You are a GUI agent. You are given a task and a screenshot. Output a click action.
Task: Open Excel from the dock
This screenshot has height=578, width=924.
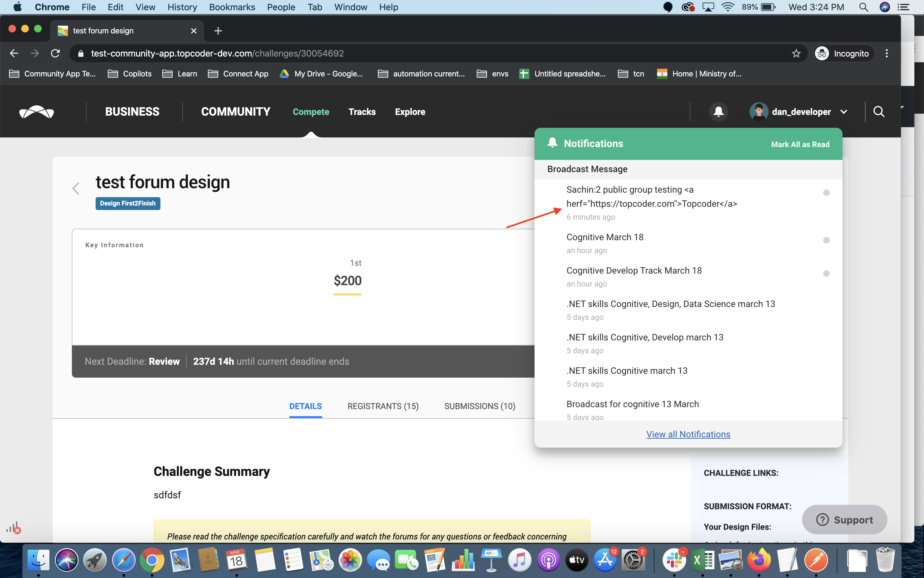tap(703, 560)
